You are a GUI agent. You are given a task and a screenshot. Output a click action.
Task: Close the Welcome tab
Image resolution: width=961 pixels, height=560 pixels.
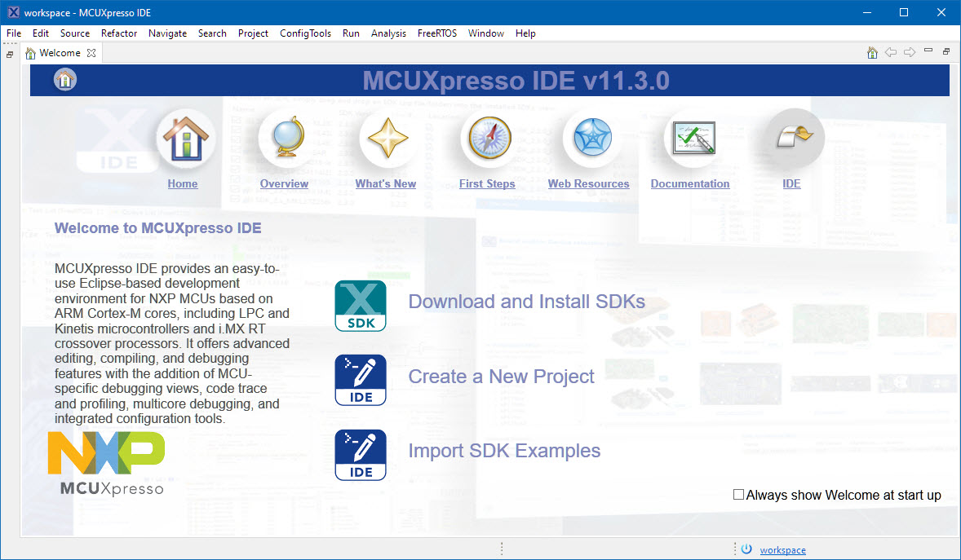91,53
